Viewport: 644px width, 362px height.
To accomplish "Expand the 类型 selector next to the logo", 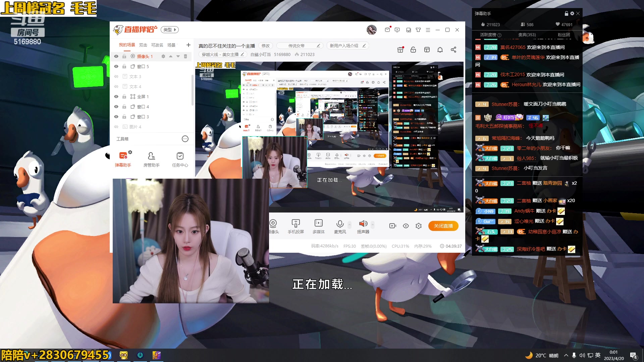I will [x=170, y=29].
